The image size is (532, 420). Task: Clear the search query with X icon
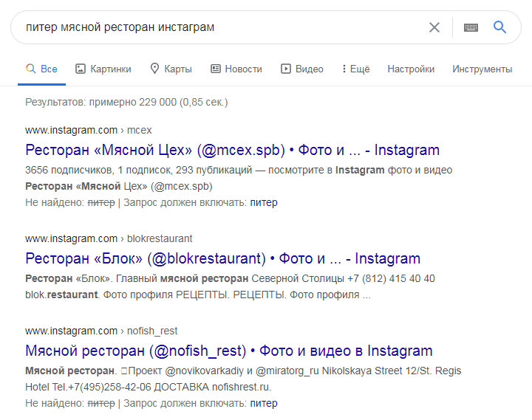434,27
